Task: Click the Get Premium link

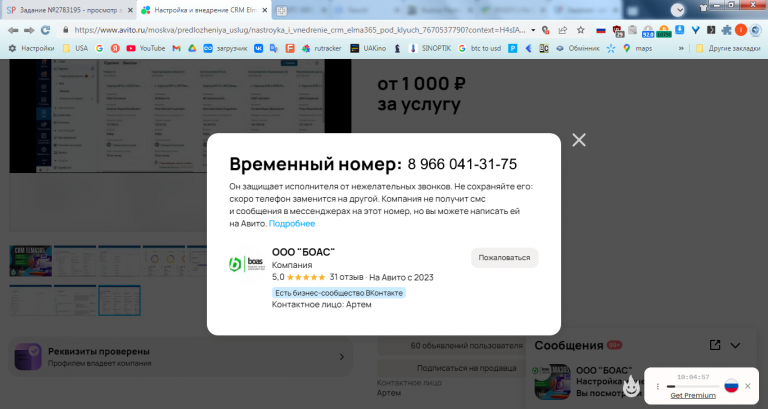Action: pos(693,395)
